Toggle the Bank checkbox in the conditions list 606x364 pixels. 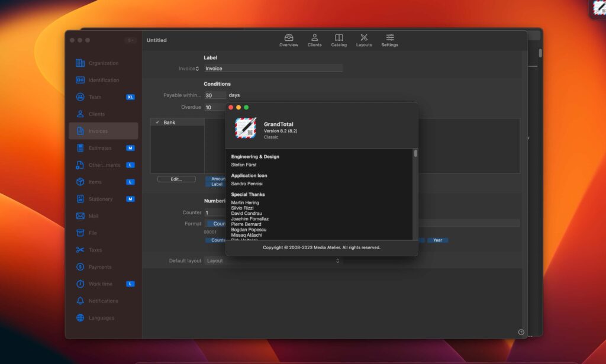157,122
